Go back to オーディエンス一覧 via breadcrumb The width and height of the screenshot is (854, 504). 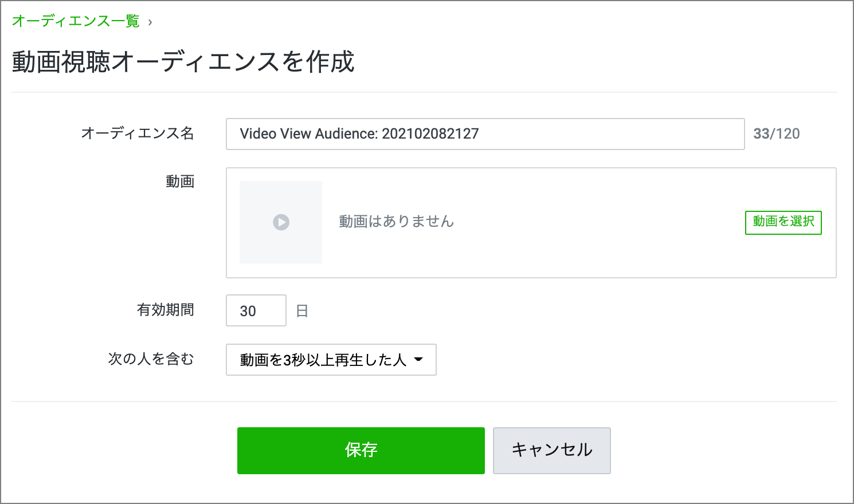(x=76, y=22)
